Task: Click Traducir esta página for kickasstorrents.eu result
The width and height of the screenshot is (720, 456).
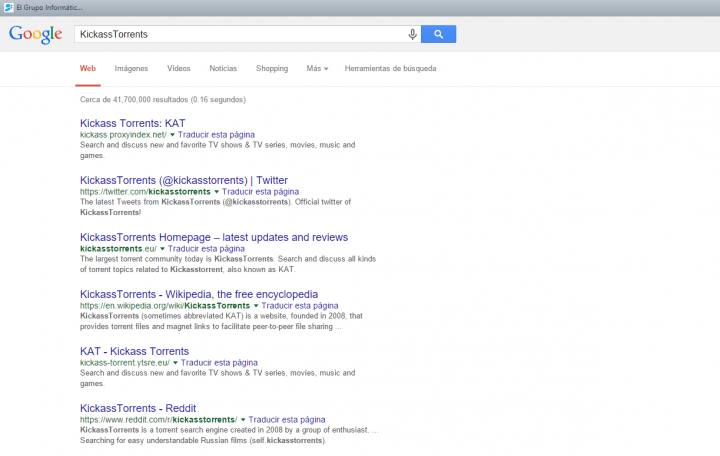Action: pos(206,248)
